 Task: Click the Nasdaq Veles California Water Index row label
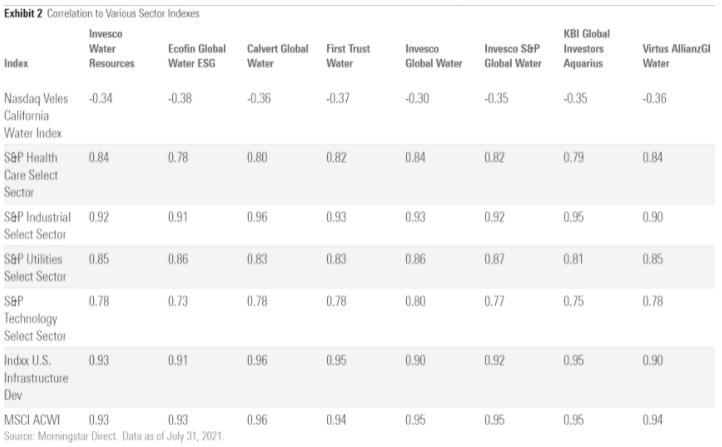(x=34, y=115)
